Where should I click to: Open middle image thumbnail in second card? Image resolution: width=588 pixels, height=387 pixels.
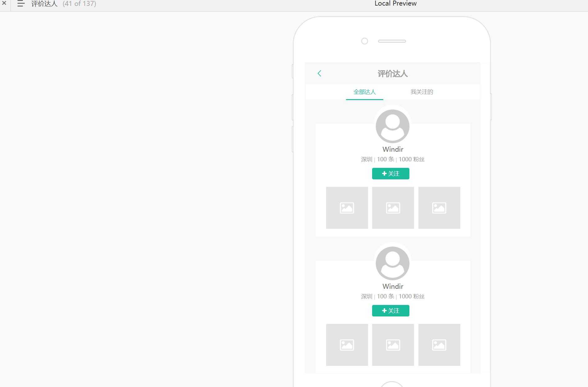point(393,345)
